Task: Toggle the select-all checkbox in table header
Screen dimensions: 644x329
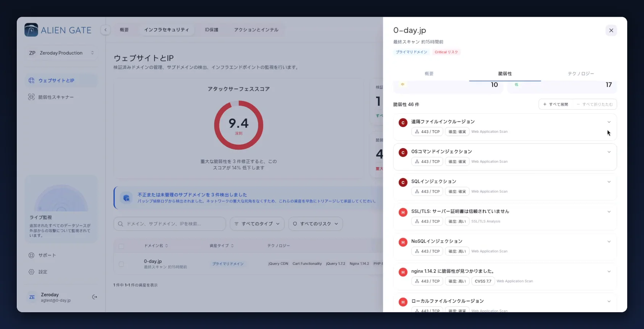Action: 121,246
